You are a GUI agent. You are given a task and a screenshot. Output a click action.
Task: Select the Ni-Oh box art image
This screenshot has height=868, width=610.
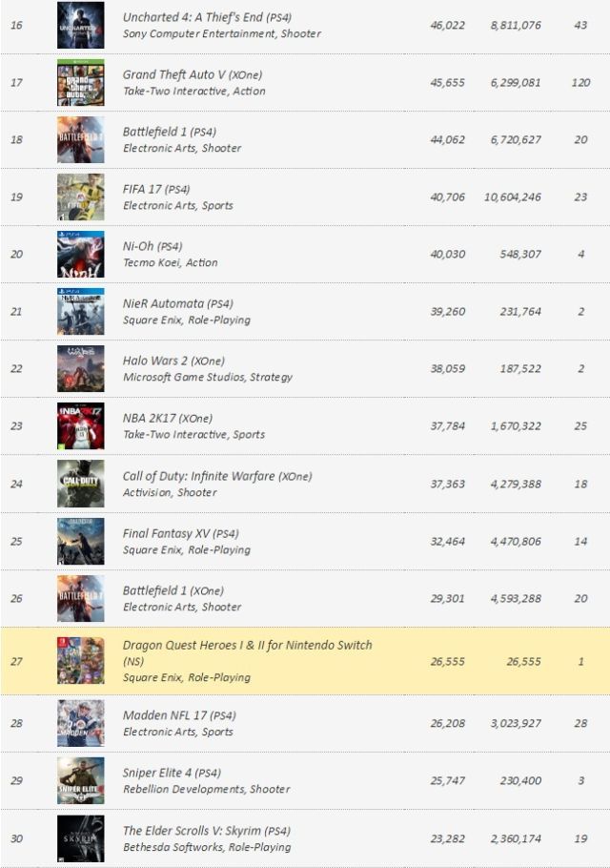point(80,254)
